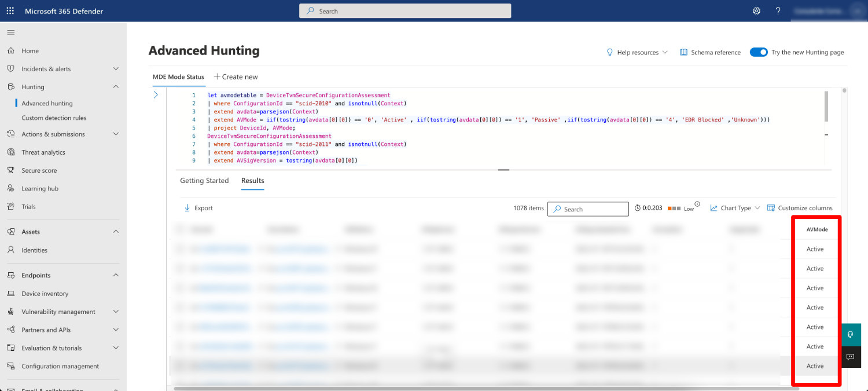This screenshot has height=391, width=868.
Task: Open the Secure score trophy icon
Action: point(10,170)
